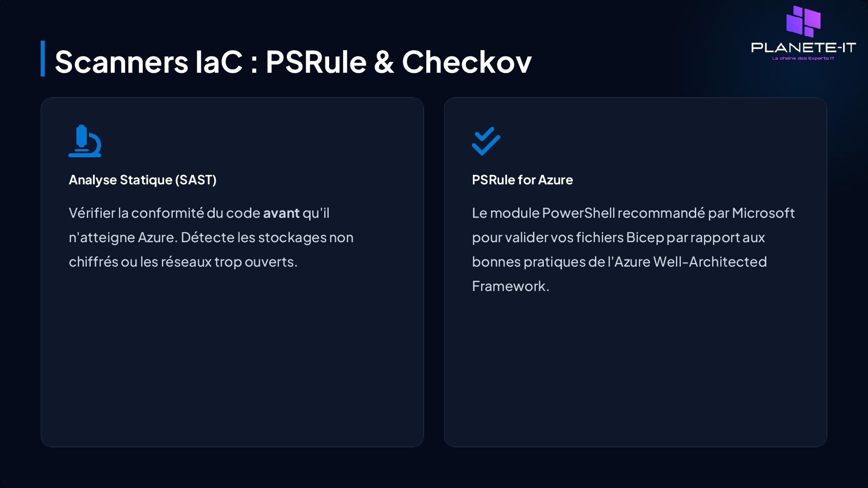This screenshot has width=868, height=488.
Task: Click the word 'Framework.' ending the right paragraph
Action: (510, 286)
